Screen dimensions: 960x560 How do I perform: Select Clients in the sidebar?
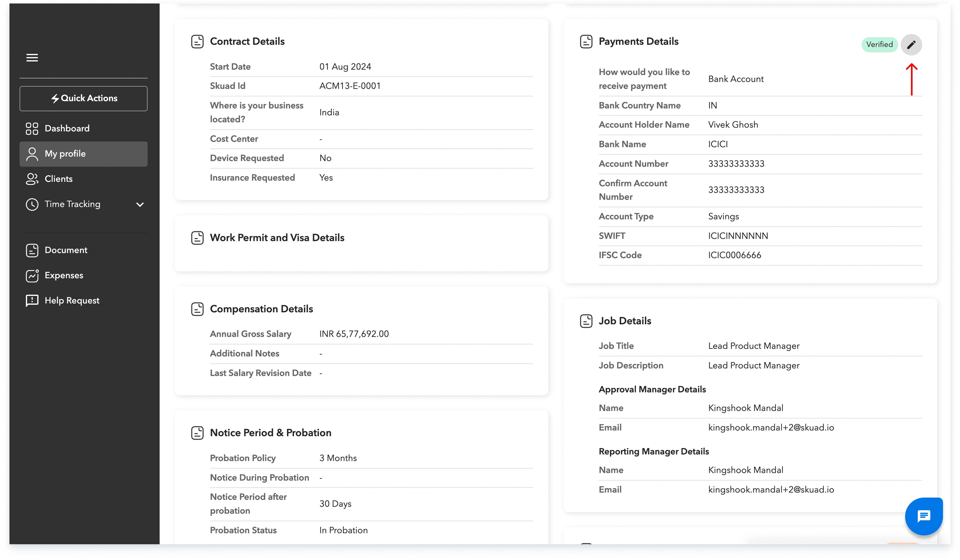pos(59,179)
